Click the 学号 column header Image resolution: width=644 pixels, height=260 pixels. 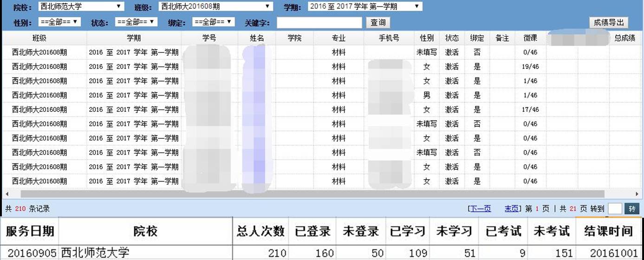click(209, 38)
